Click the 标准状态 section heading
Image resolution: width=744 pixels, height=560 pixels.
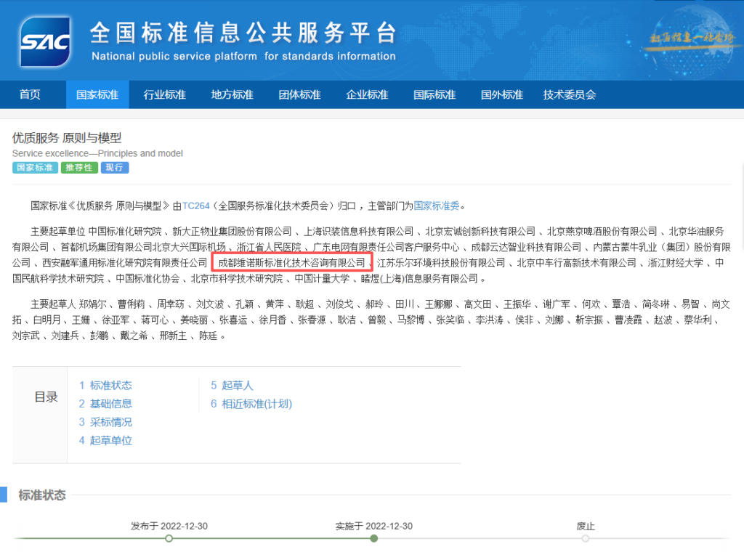click(41, 495)
